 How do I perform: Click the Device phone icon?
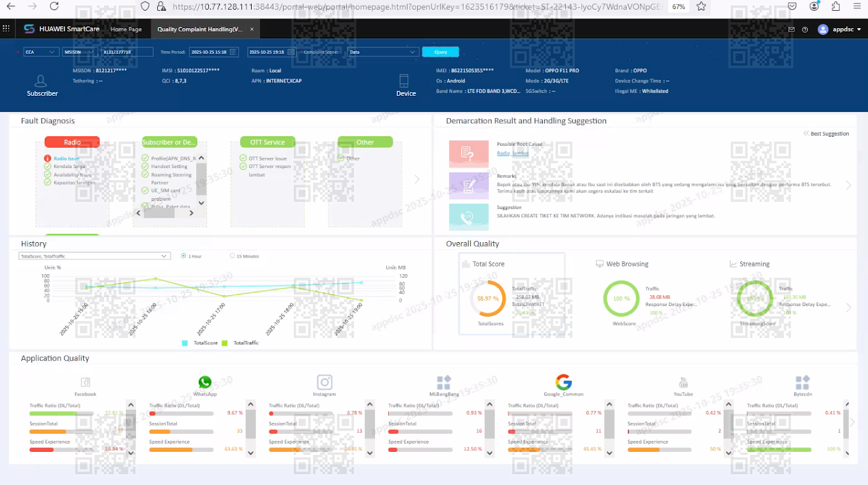[404, 81]
